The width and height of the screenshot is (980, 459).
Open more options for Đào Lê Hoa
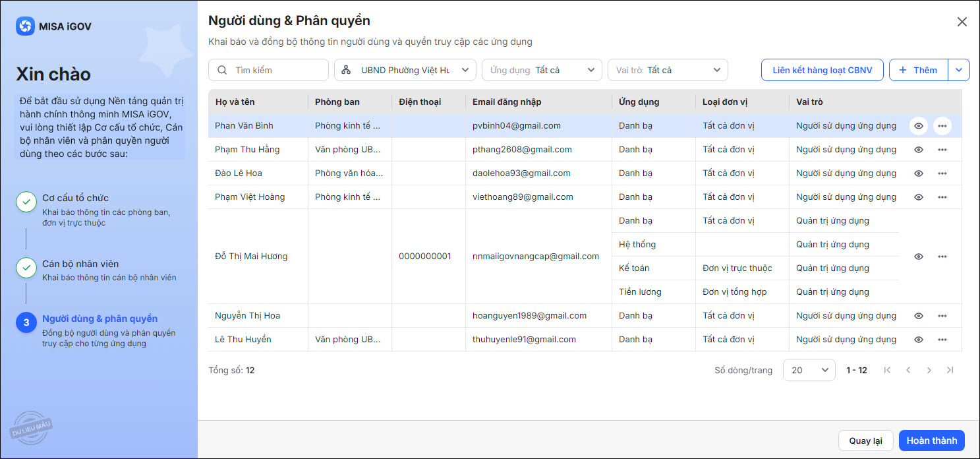point(942,173)
